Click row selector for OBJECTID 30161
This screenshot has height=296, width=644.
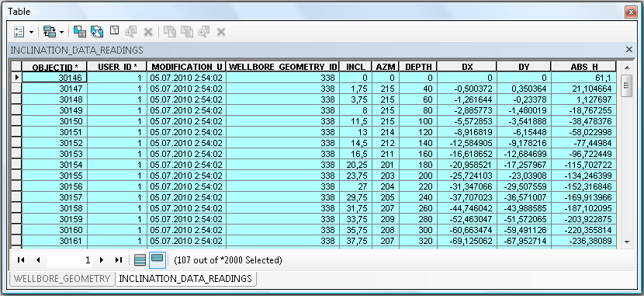coord(16,241)
